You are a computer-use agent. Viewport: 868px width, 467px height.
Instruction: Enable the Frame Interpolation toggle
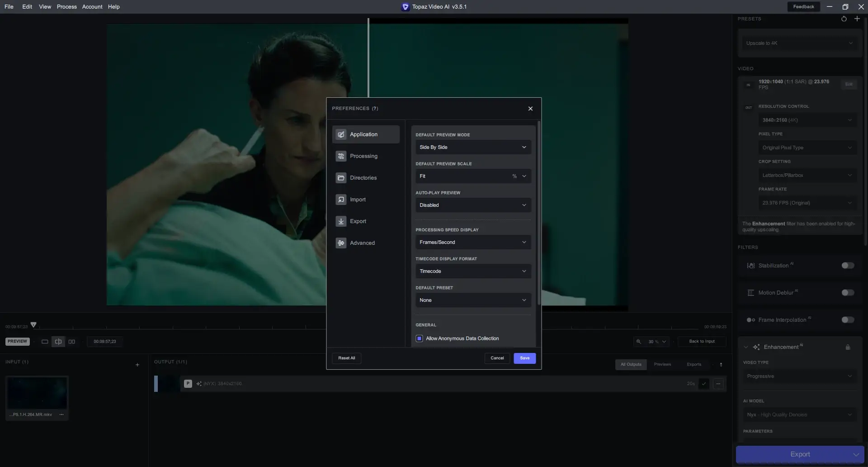point(848,320)
